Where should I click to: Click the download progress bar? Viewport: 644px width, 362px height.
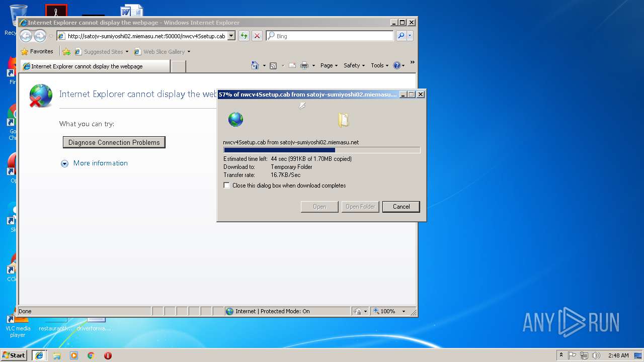coord(321,150)
